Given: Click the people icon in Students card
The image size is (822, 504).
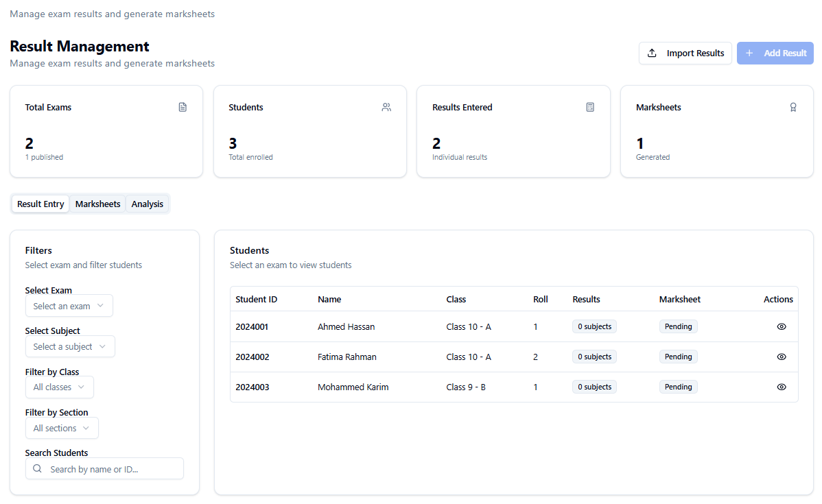Looking at the screenshot, I should (386, 107).
